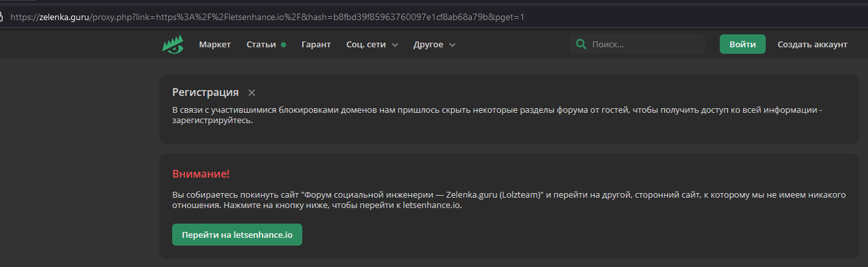Expand the Соц. сети dropdown label

366,44
